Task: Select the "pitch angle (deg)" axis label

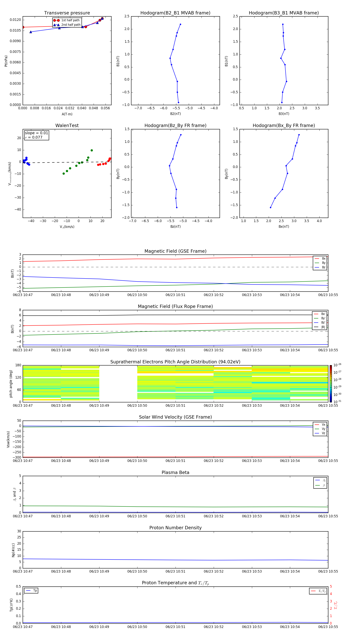Action: [11, 384]
